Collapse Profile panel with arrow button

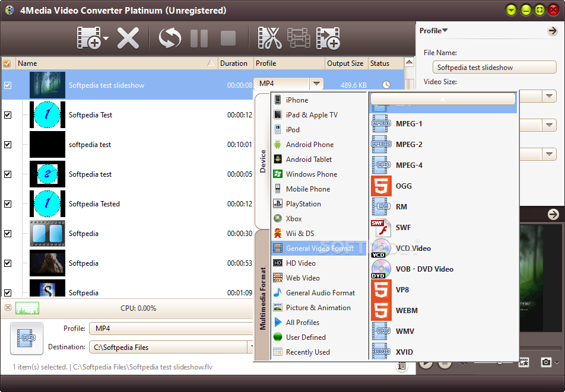553,31
